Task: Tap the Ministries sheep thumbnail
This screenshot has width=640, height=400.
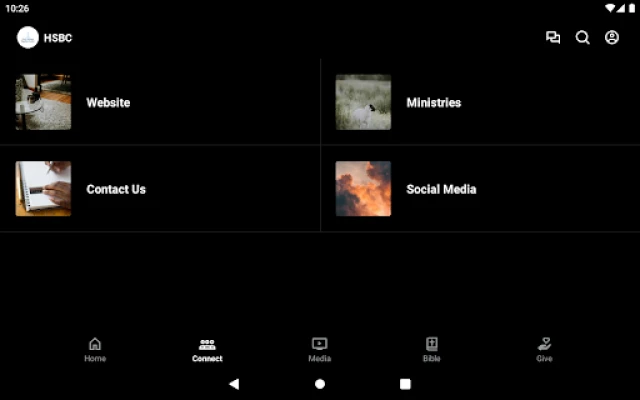Action: pos(363,102)
